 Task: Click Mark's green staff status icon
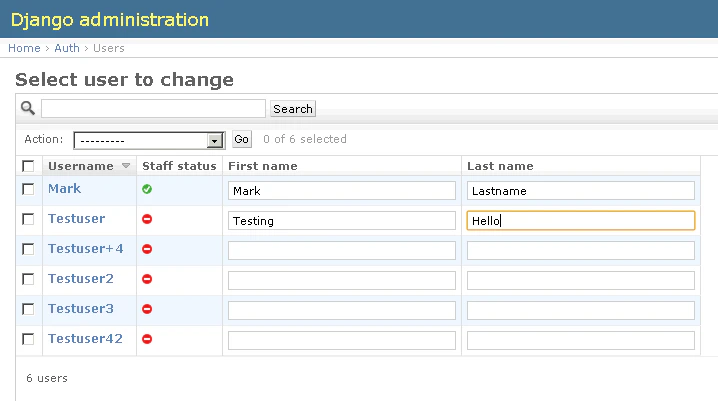(147, 189)
